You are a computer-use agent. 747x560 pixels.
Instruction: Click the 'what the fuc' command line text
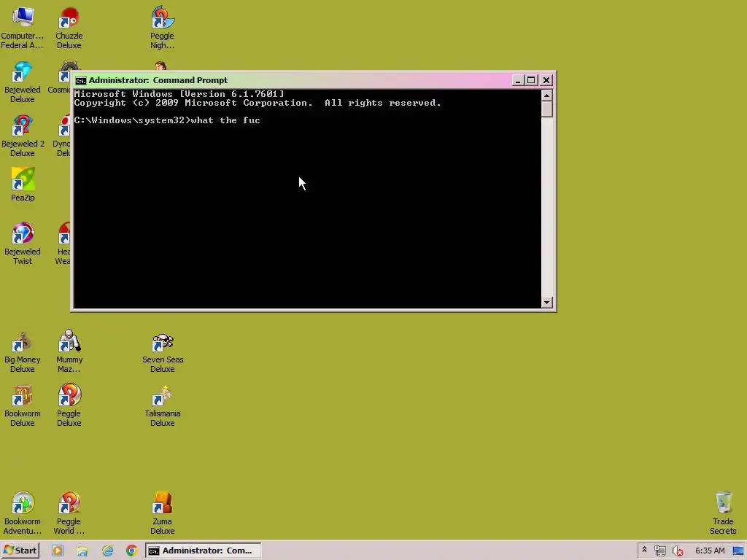click(x=225, y=120)
